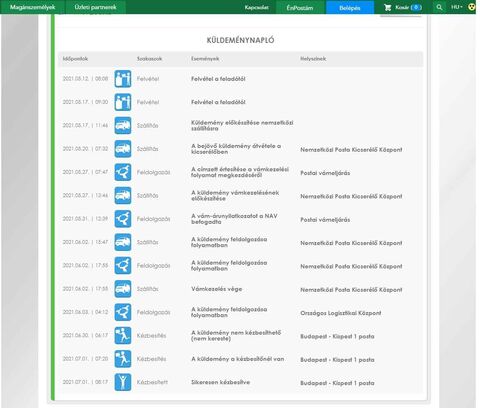This screenshot has height=408, width=480.
Task: Click the processing icon in the 07:47 row
Action: 123,172
